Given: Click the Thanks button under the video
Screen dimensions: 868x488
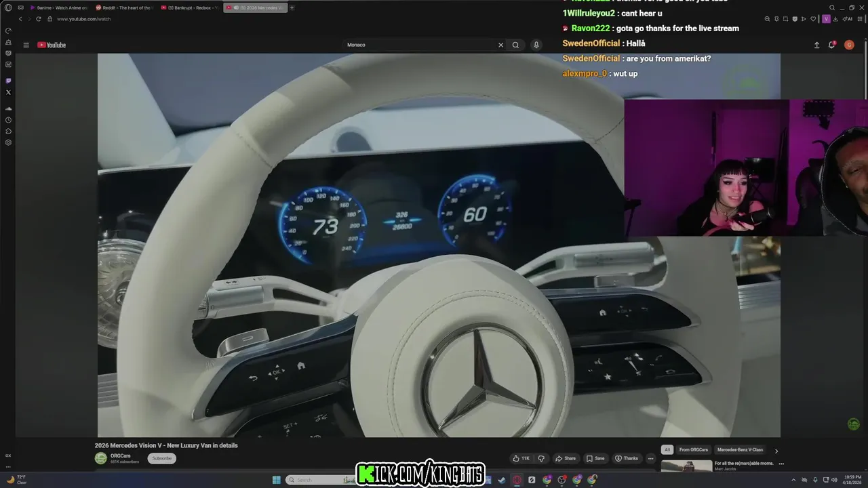Looking at the screenshot, I should coord(627,458).
